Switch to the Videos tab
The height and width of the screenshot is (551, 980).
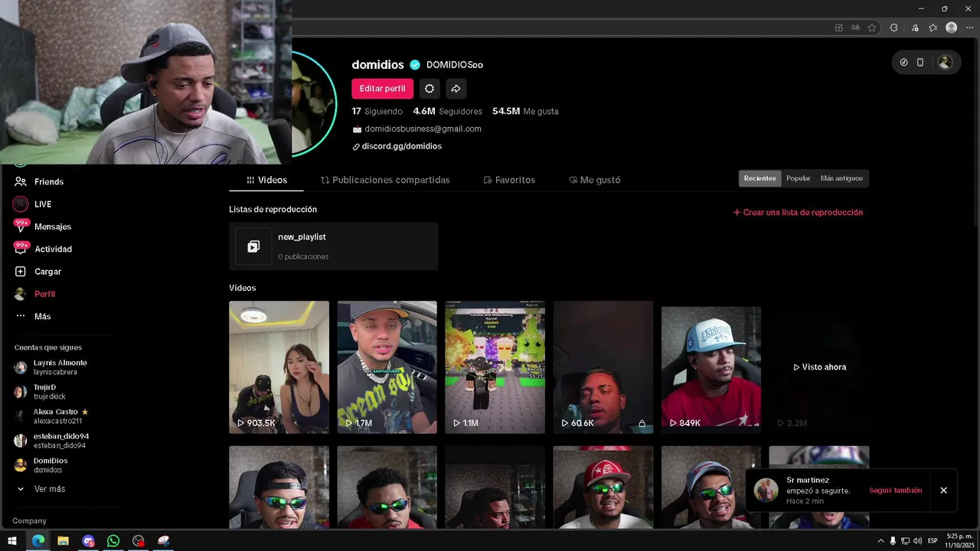(x=266, y=180)
